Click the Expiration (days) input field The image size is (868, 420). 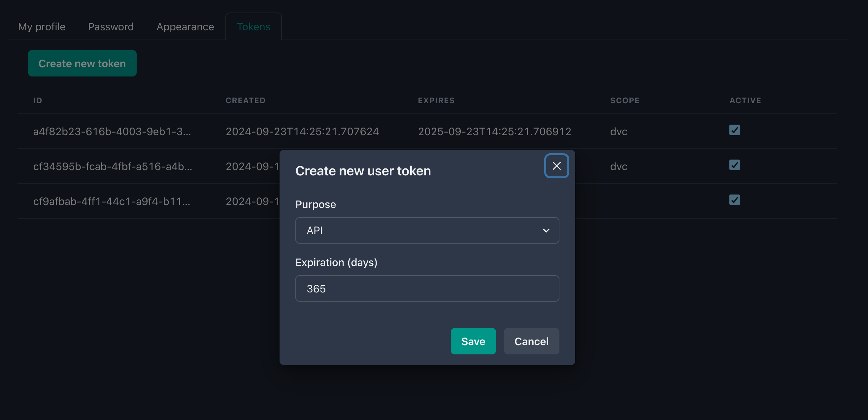pos(427,288)
